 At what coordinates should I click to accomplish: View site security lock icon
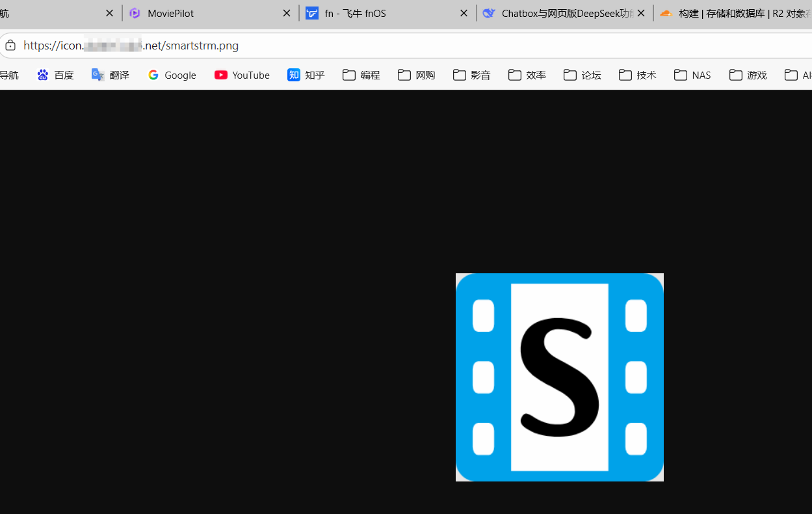(10, 45)
